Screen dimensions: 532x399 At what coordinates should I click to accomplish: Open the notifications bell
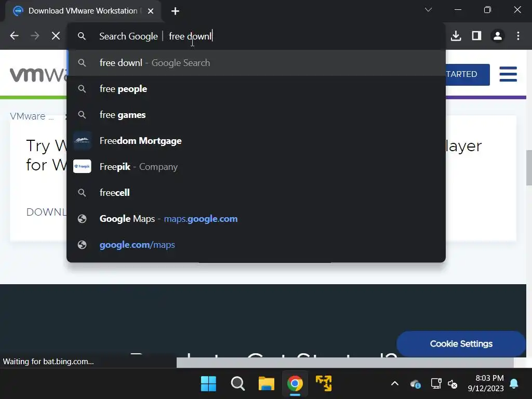coord(514,384)
